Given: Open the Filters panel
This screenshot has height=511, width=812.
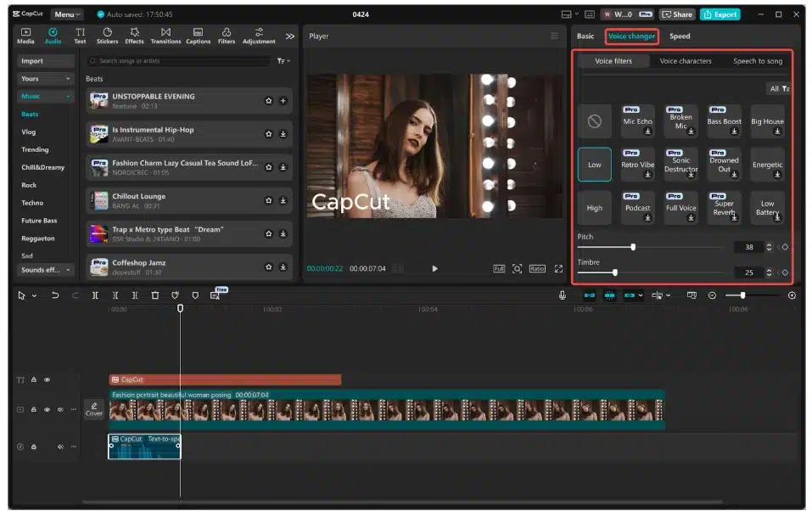Looking at the screenshot, I should pos(227,36).
